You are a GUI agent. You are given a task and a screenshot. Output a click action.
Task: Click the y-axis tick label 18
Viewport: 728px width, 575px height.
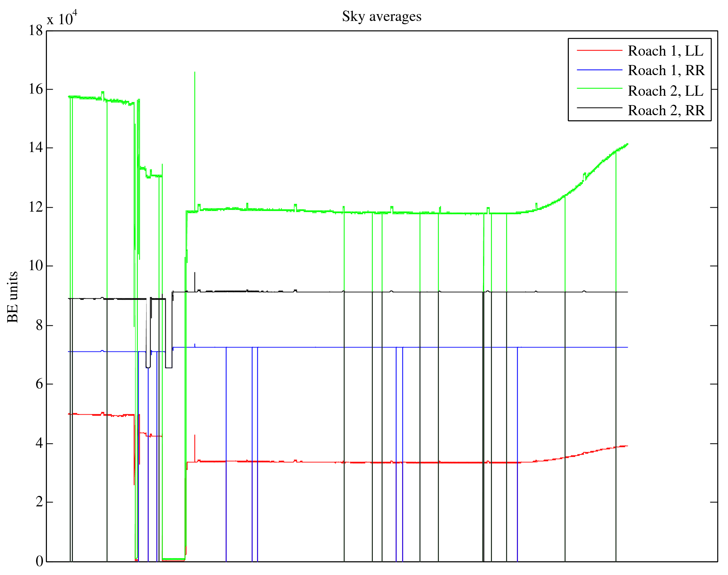click(x=36, y=31)
